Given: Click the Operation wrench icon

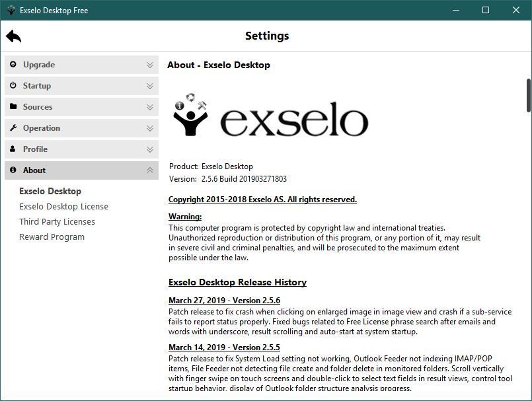Looking at the screenshot, I should pyautogui.click(x=13, y=128).
